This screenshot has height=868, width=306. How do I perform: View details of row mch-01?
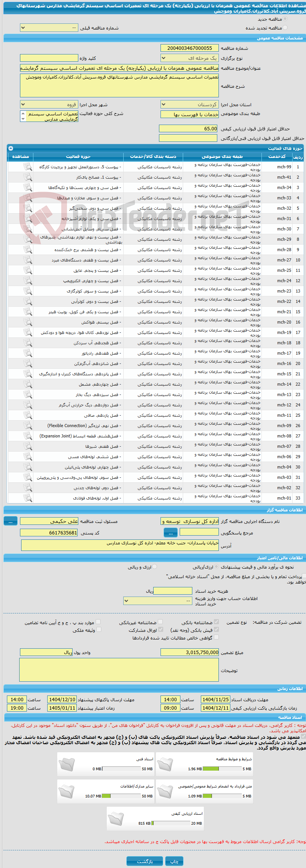[x=28, y=498]
